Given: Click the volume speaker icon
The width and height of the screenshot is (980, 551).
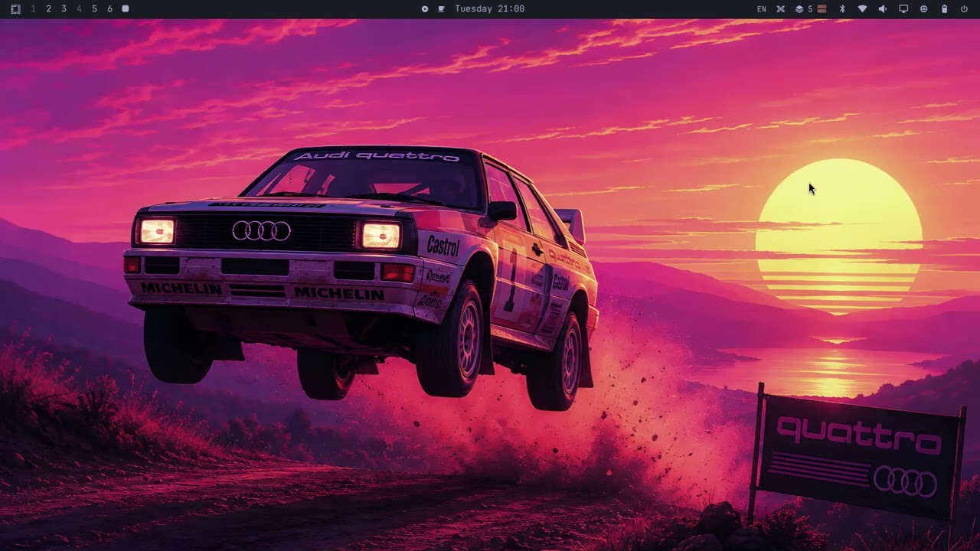Looking at the screenshot, I should click(x=883, y=9).
